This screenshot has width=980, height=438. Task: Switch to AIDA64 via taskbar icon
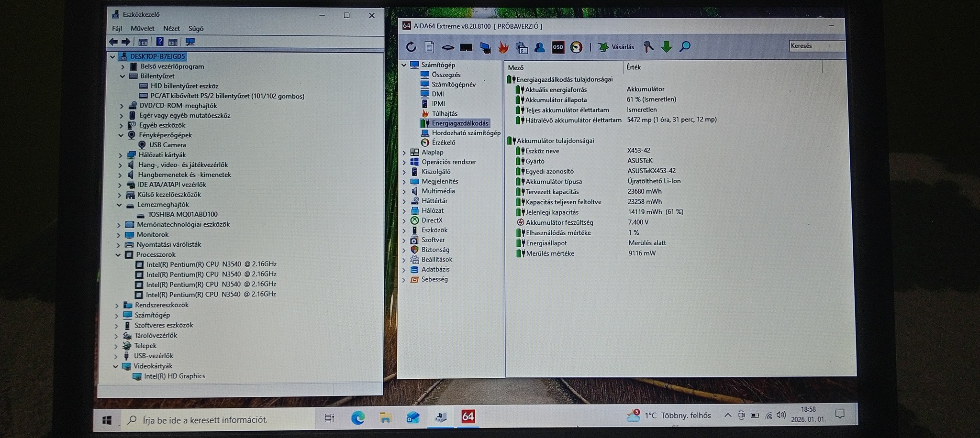468,416
